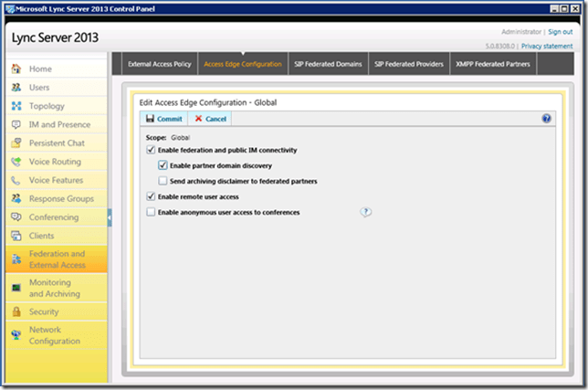Open Users via its sidebar icon
Screen dimensions: 588x390
16,88
